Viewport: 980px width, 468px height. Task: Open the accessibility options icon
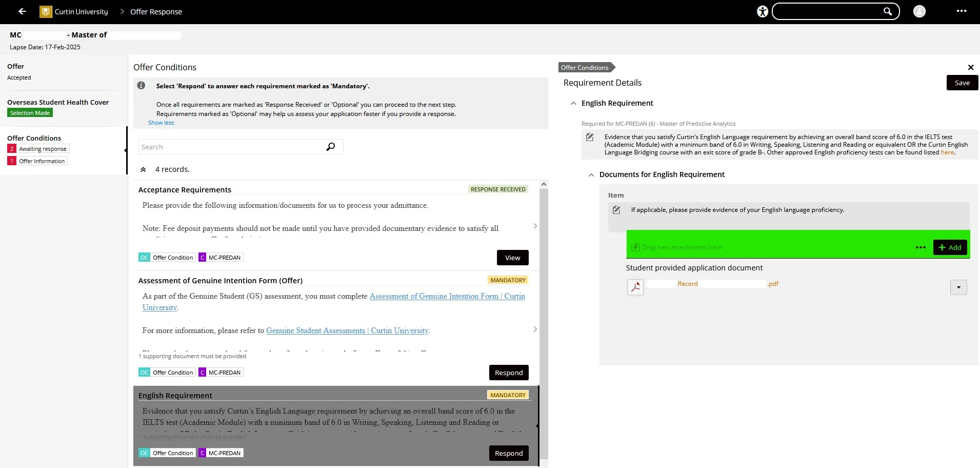click(x=763, y=11)
